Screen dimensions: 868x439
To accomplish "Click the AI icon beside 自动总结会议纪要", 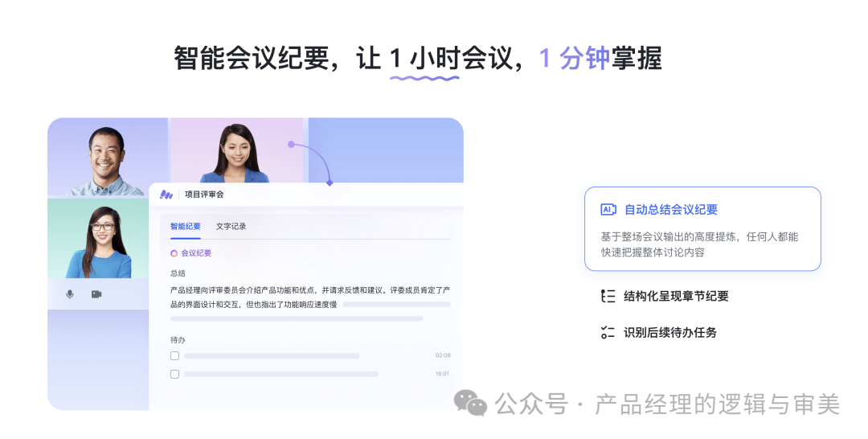I will tap(608, 209).
